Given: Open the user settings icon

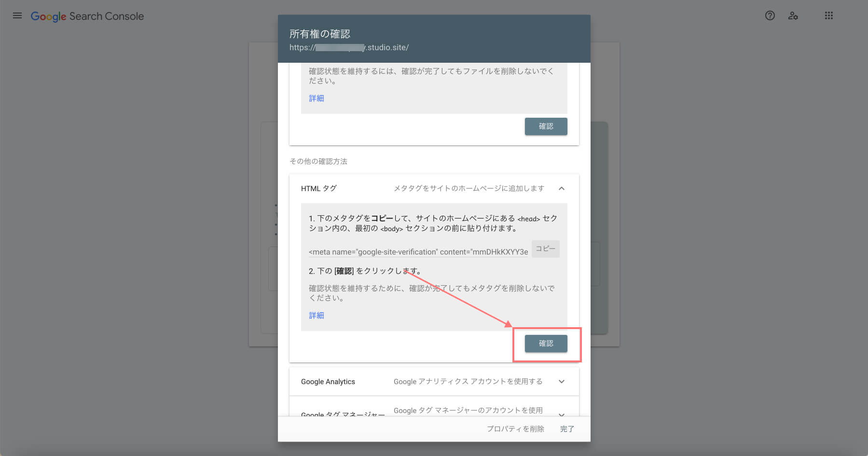Looking at the screenshot, I should click(x=793, y=15).
